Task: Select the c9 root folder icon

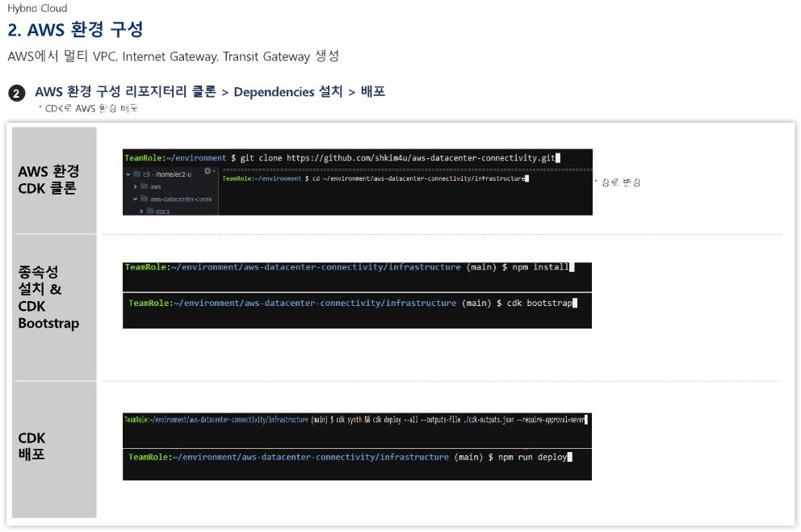Action: (137, 174)
